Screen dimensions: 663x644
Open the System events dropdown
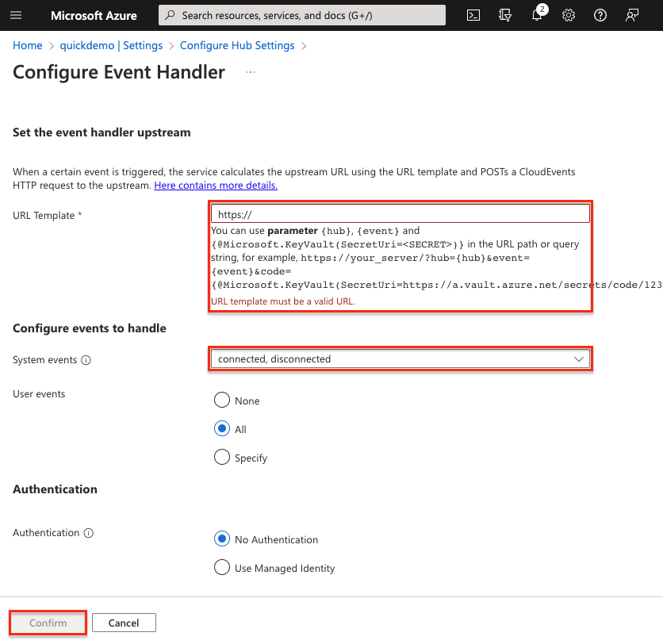(x=578, y=358)
